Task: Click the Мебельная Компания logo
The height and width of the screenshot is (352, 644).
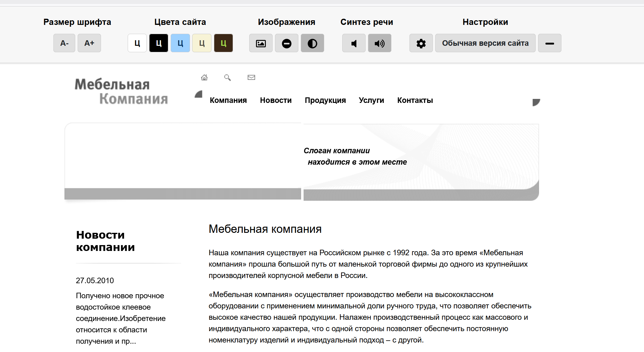Action: (122, 91)
